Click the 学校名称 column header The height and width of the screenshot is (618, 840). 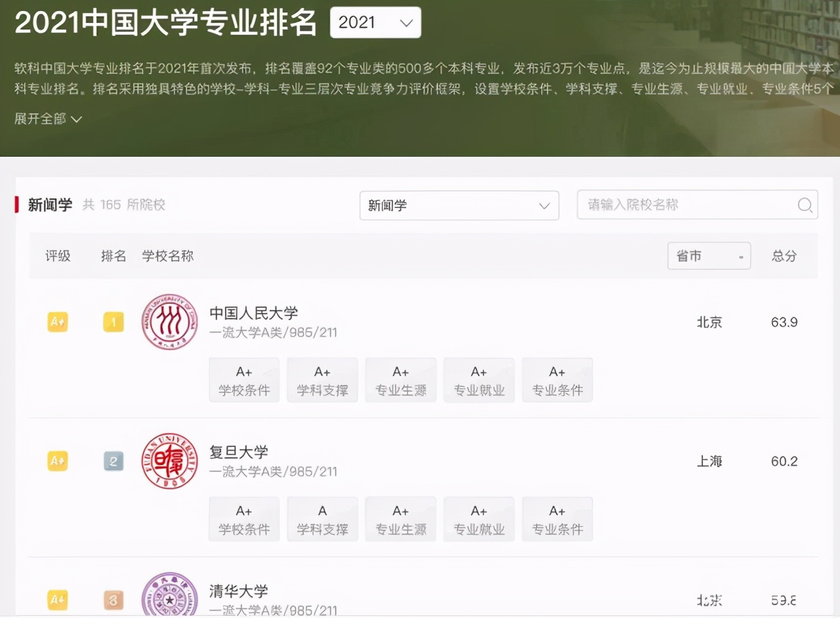click(168, 256)
